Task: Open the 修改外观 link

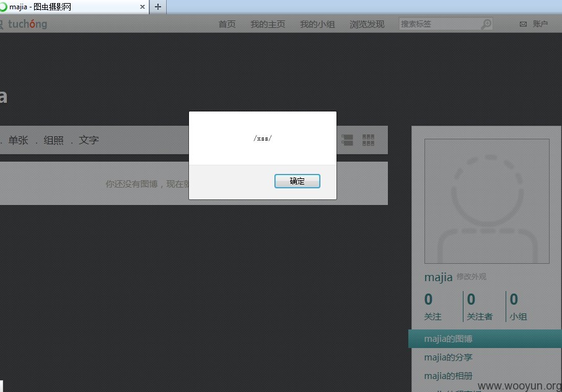Action: click(472, 277)
